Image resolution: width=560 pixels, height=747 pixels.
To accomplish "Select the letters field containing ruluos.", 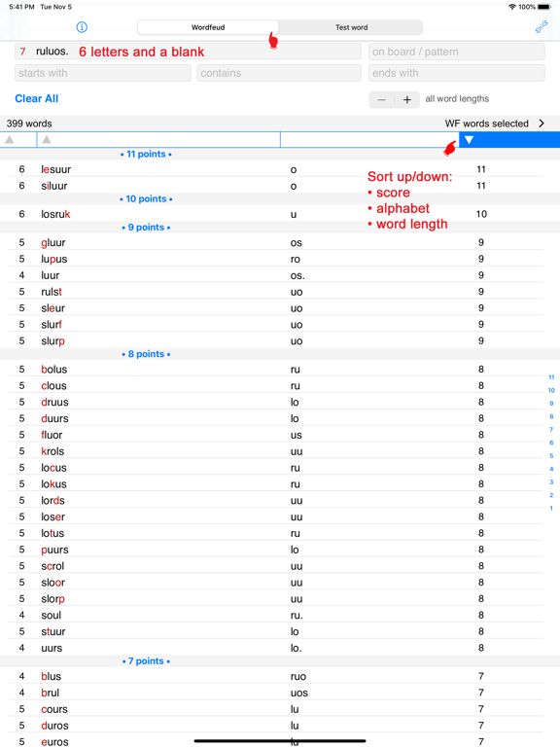I will (x=188, y=52).
